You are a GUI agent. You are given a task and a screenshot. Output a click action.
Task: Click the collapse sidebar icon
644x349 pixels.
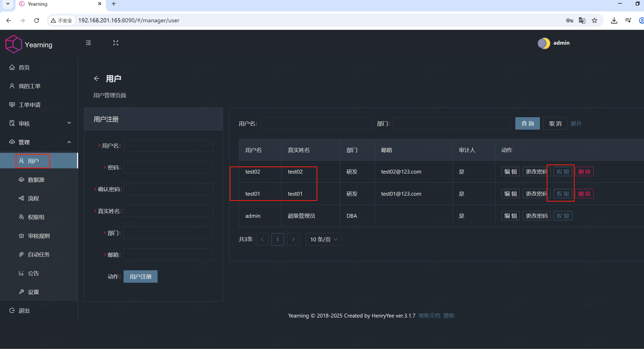point(88,43)
